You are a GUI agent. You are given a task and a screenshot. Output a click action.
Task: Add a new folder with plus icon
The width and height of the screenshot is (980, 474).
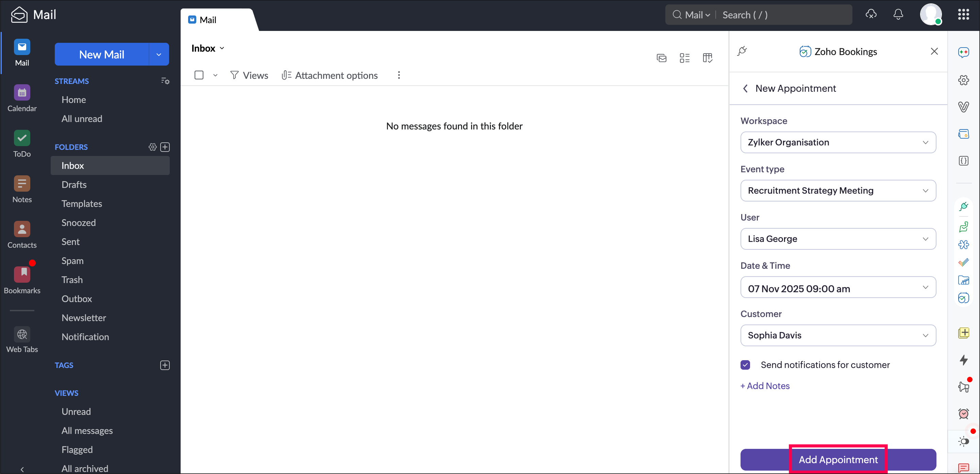point(165,147)
